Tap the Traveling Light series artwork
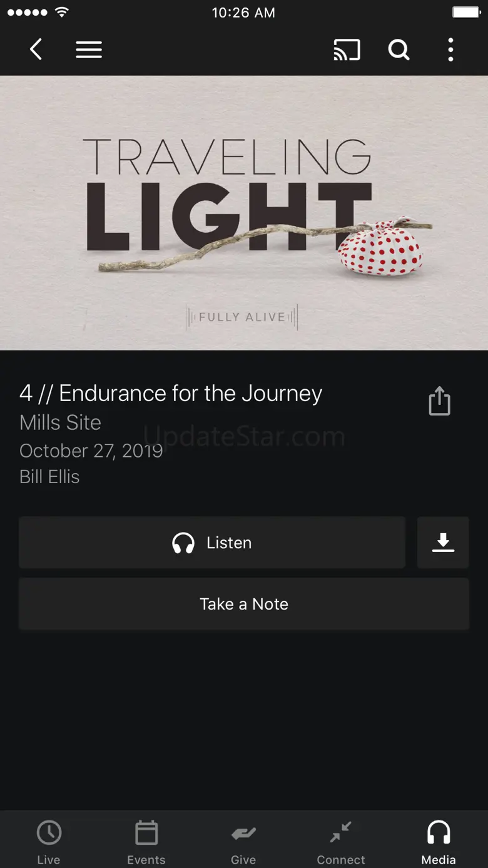The height and width of the screenshot is (868, 488). click(x=244, y=213)
